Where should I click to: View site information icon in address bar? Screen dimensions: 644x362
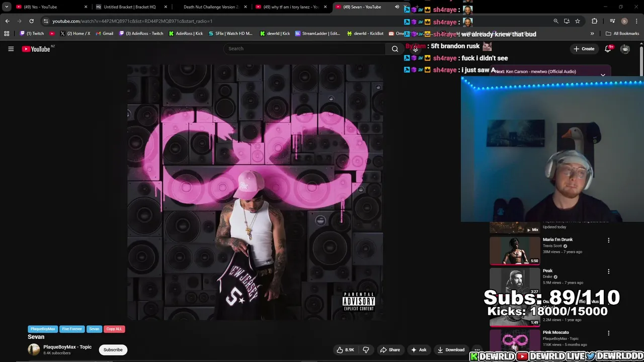[x=46, y=21]
